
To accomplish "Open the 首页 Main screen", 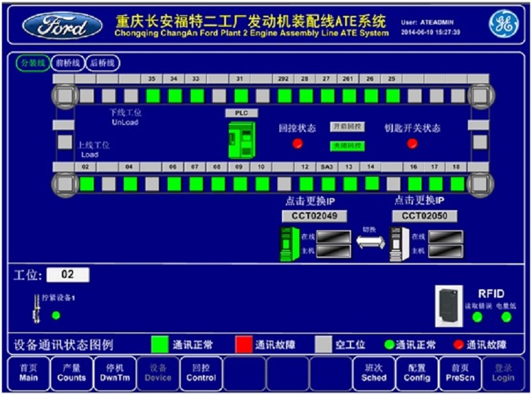I will point(29,373).
